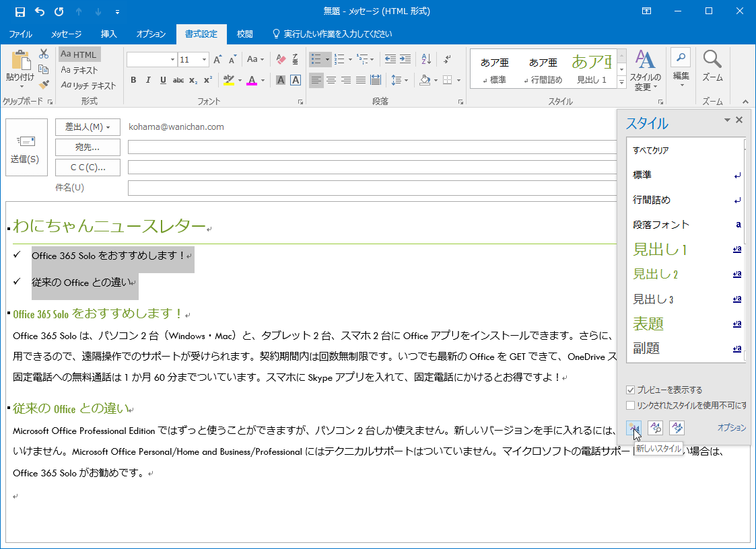Clear all formatting eraser icon
Viewport: 756px width, 549px height.
281,59
